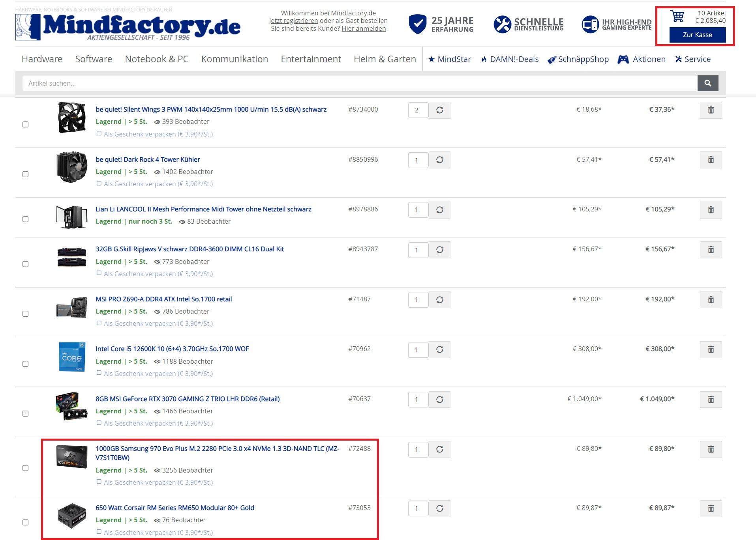
Task: Select the RTX 3070 row checkbox
Action: (x=26, y=413)
